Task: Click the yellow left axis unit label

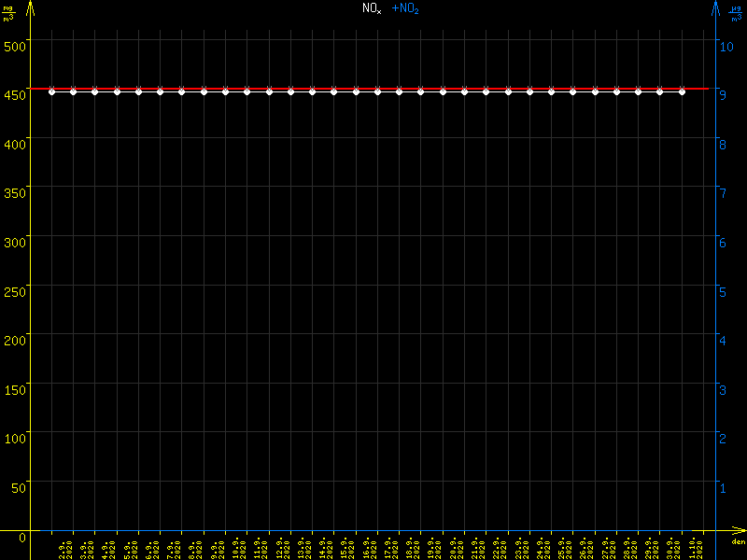Action: pyautogui.click(x=8, y=12)
